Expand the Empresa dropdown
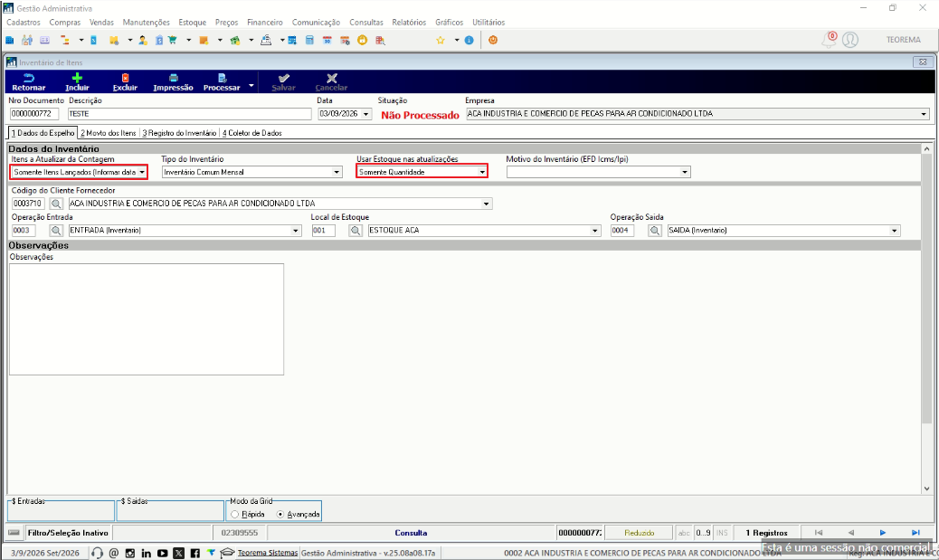The image size is (939, 560). [924, 114]
